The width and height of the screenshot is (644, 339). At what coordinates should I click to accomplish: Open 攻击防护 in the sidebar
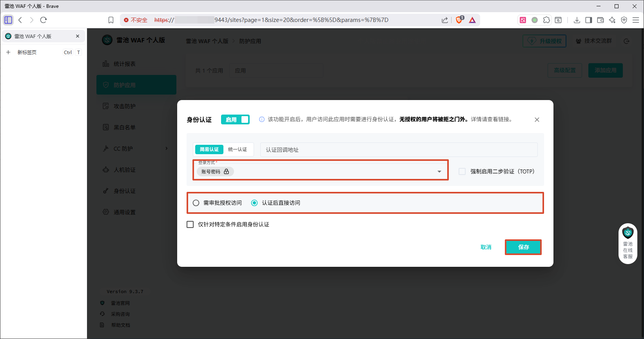(136, 106)
